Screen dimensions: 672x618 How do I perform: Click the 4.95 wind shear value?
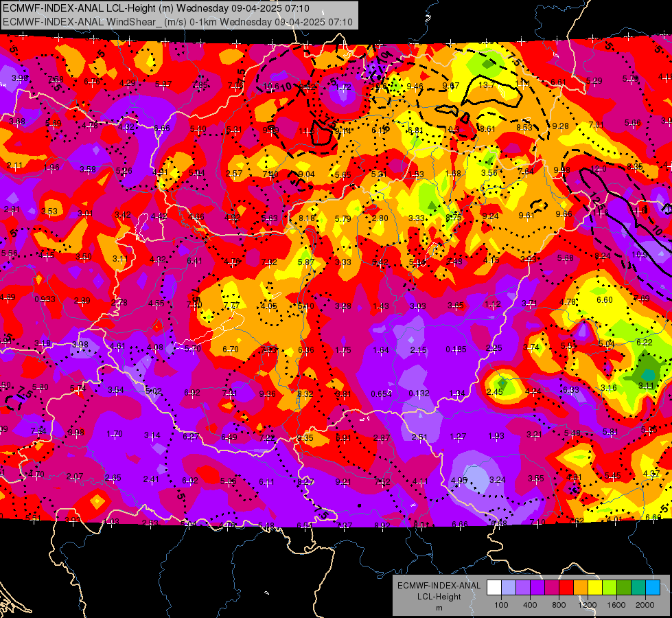pos(459,480)
